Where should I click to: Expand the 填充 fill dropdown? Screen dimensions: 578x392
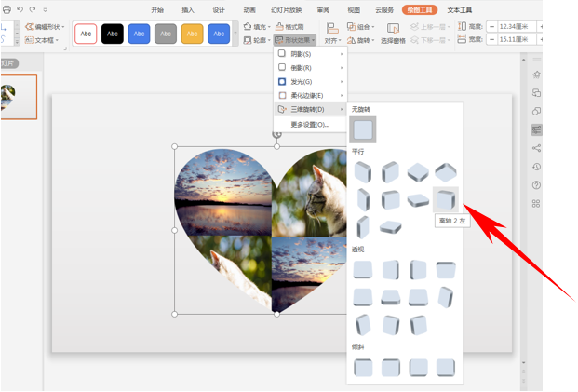click(x=258, y=27)
